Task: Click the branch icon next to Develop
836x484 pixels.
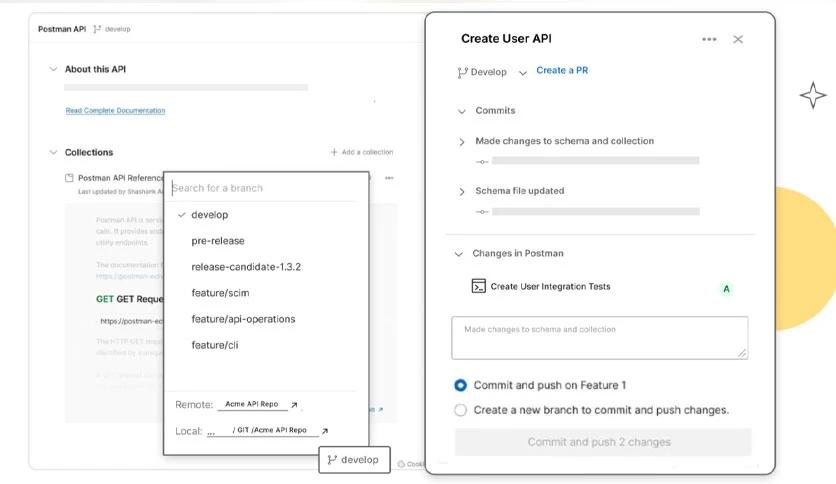Action: tap(462, 72)
